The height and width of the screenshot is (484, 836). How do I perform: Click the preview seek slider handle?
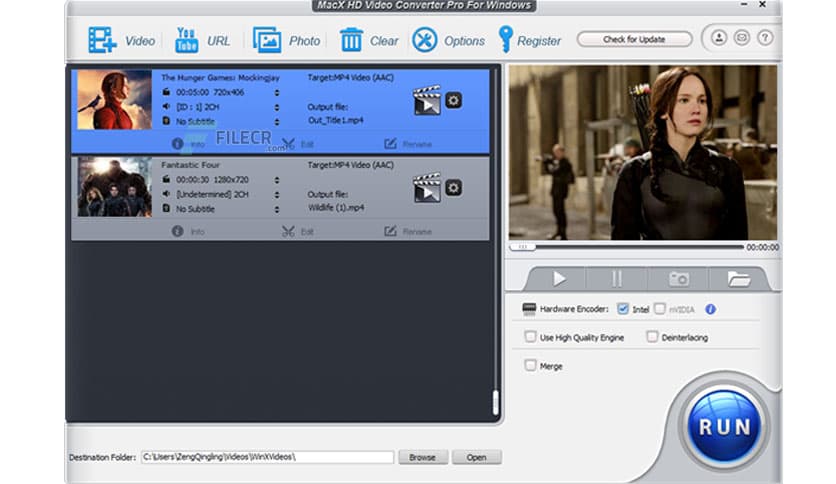coord(523,247)
